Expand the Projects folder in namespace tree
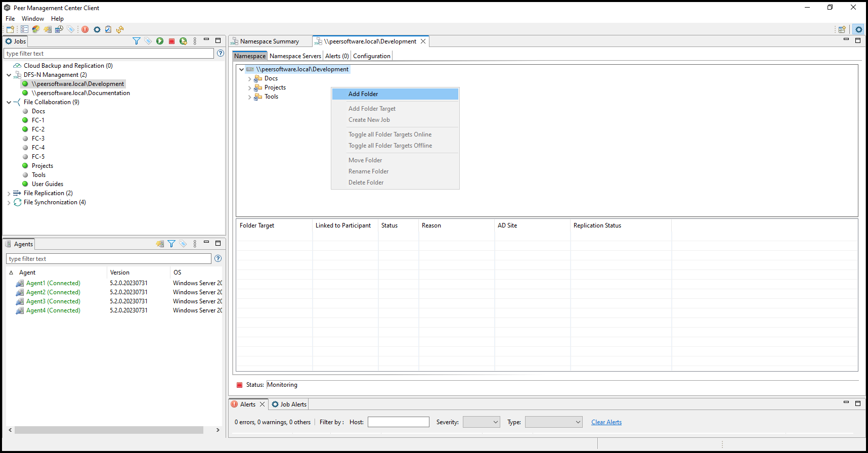The height and width of the screenshot is (453, 868). click(249, 88)
